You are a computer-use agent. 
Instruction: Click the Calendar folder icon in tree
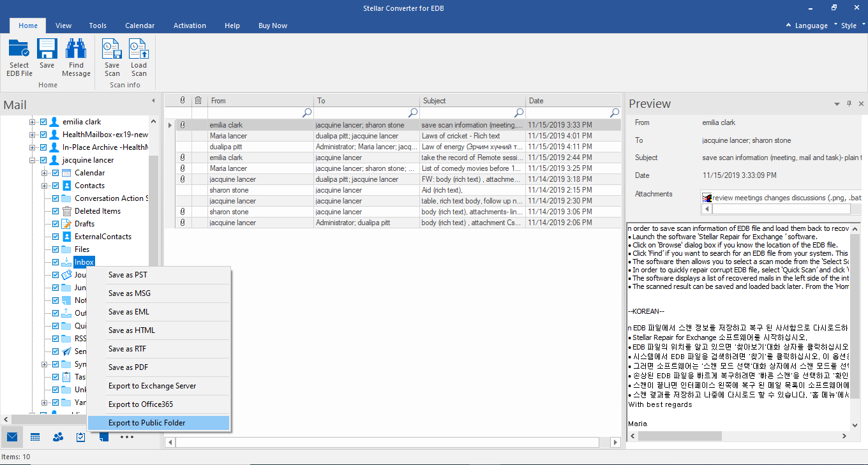66,173
